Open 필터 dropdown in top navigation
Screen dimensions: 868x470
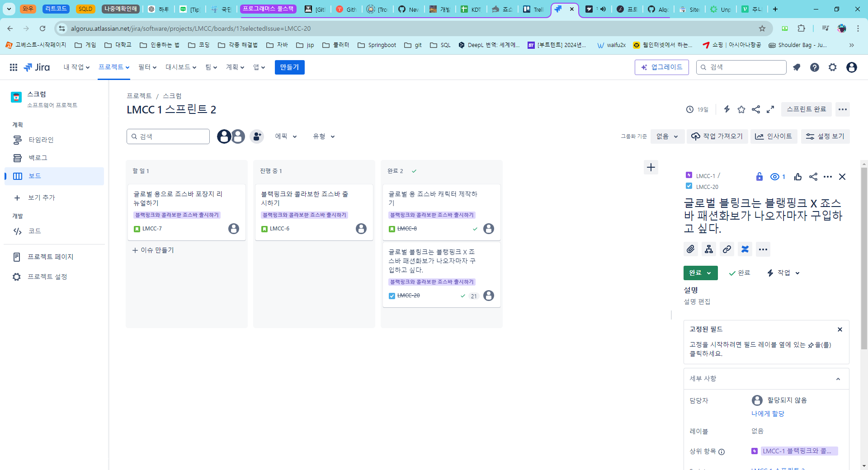(x=147, y=67)
